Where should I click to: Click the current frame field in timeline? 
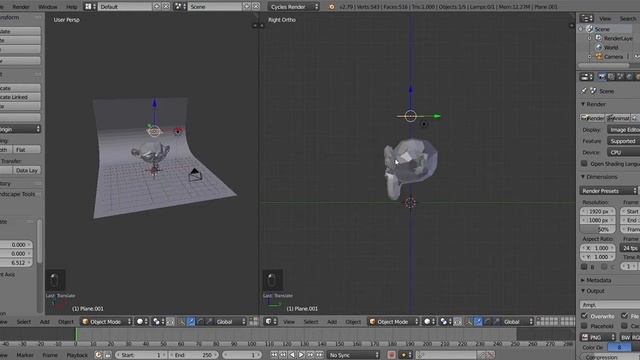click(x=242, y=355)
